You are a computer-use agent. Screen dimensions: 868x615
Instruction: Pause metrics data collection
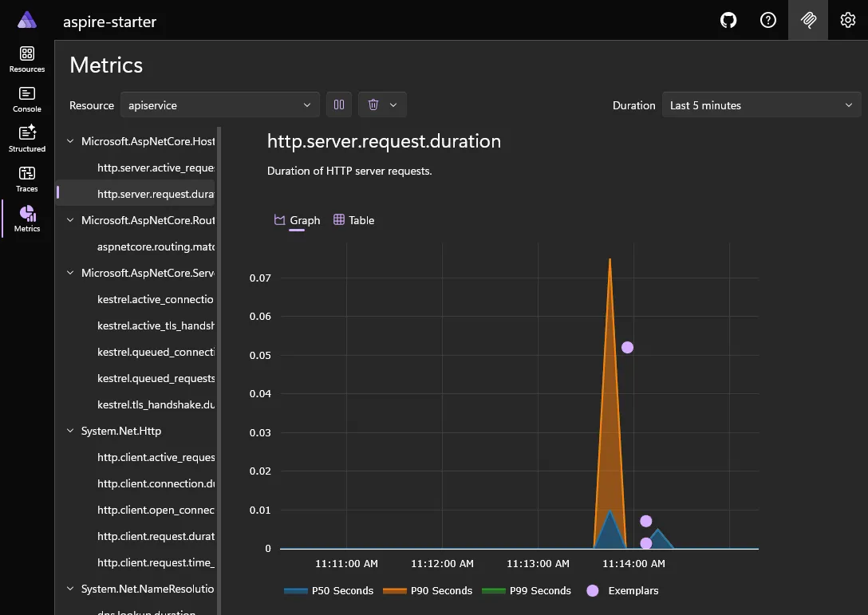click(x=338, y=104)
